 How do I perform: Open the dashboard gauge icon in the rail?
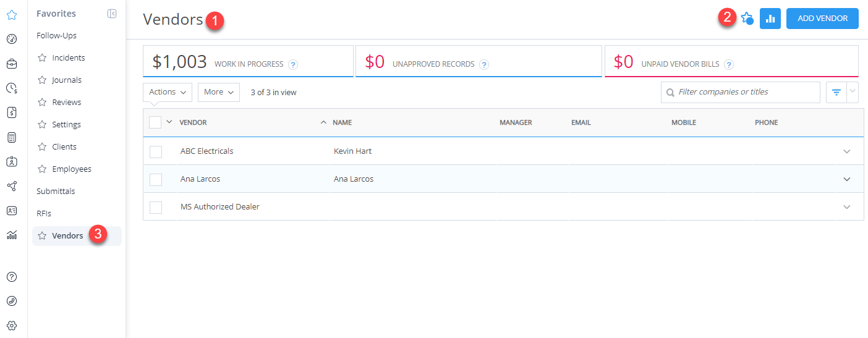coord(12,39)
